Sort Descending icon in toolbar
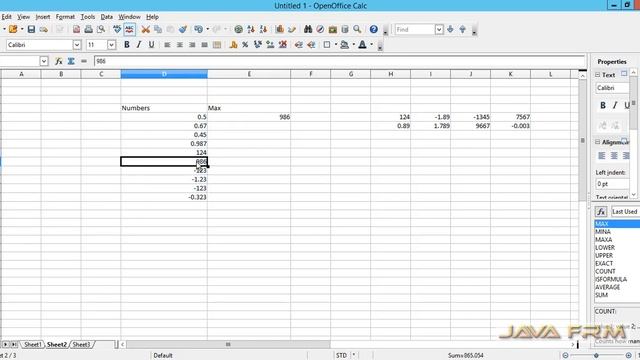 (x=263, y=29)
